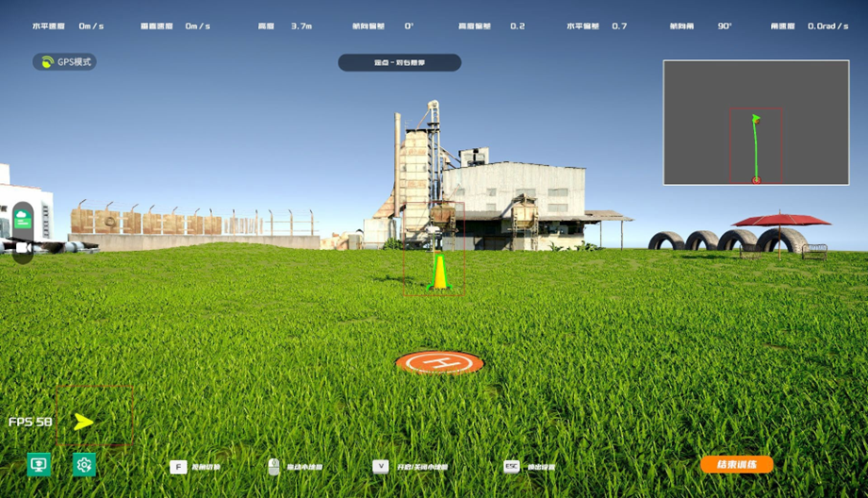Click the 0.0rad/s angular velocity readout
This screenshot has height=498, width=868.
click(829, 26)
